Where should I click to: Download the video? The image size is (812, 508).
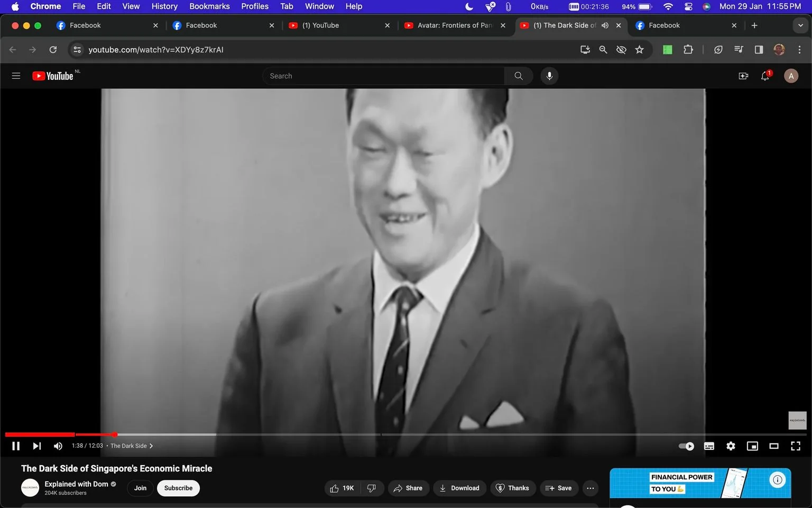(x=459, y=488)
